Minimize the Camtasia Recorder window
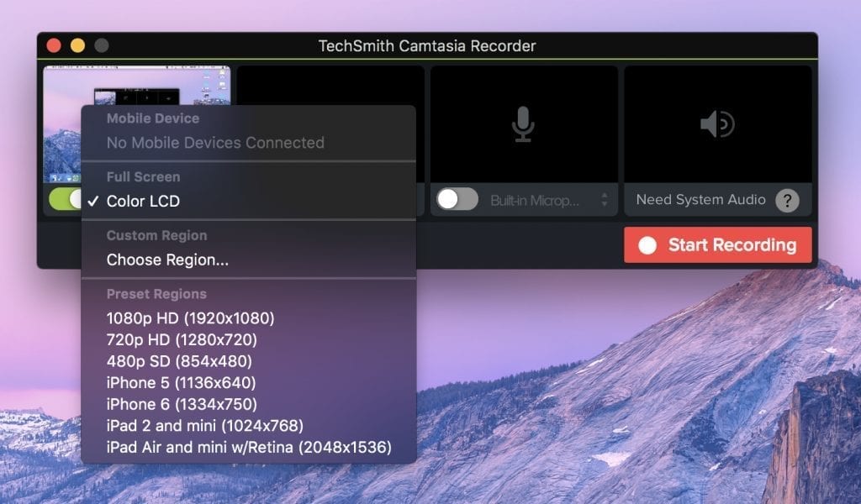 77,45
